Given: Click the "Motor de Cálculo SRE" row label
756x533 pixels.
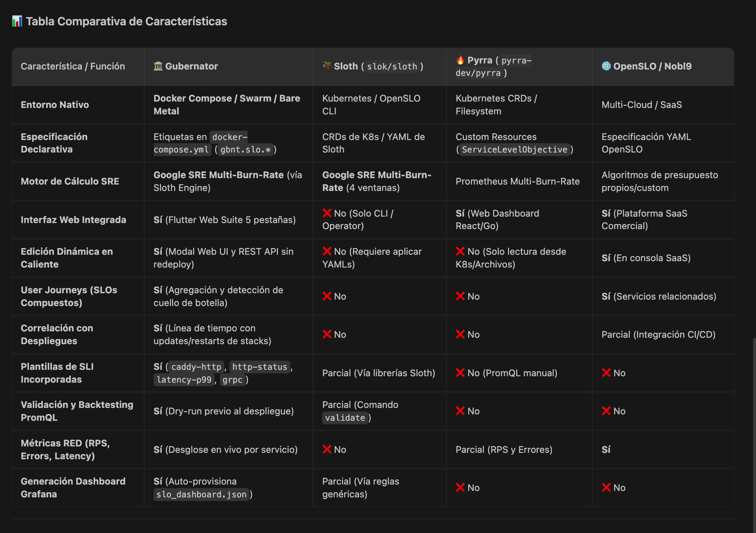Looking at the screenshot, I should [x=70, y=181].
